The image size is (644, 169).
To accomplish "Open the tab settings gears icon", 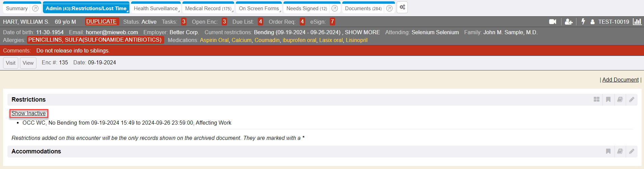I will [402, 7].
